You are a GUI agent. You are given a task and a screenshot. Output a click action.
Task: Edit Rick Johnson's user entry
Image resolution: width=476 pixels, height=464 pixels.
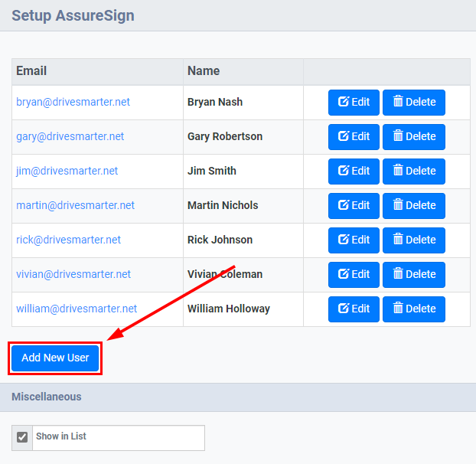coord(354,240)
